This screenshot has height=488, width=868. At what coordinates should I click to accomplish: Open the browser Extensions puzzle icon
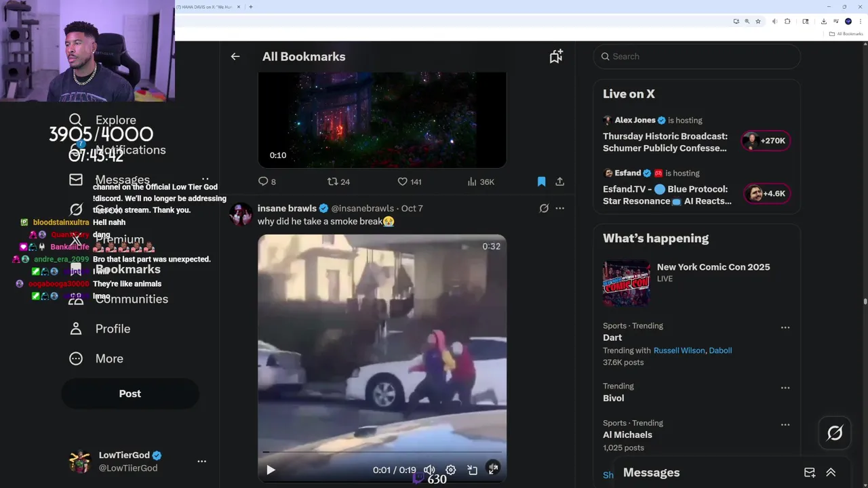pos(787,22)
